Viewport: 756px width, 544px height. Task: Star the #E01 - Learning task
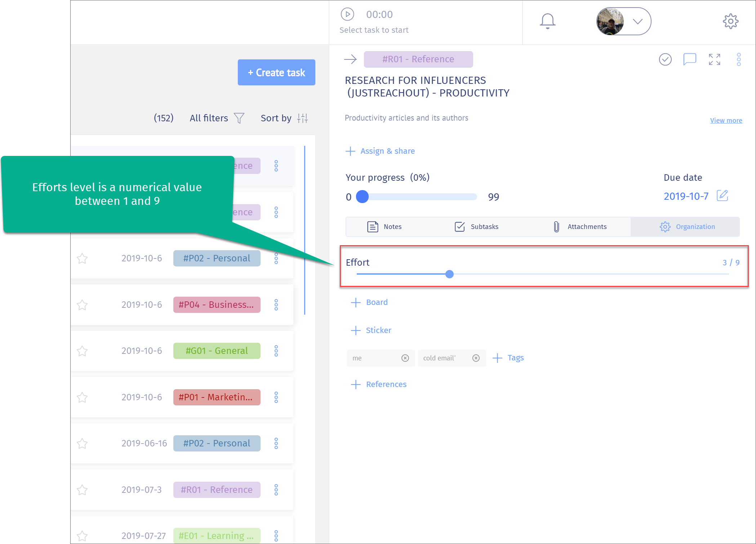tap(82, 536)
